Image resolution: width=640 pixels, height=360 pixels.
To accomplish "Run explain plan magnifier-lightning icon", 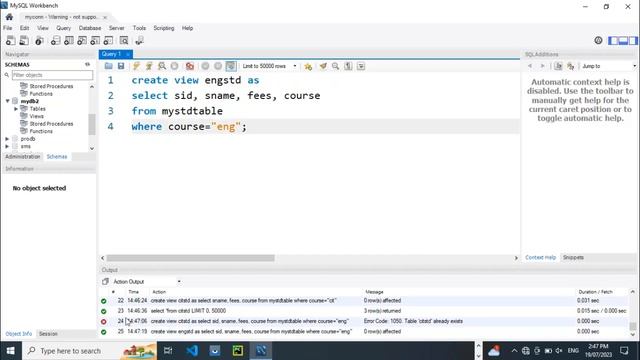I will pos(162,66).
